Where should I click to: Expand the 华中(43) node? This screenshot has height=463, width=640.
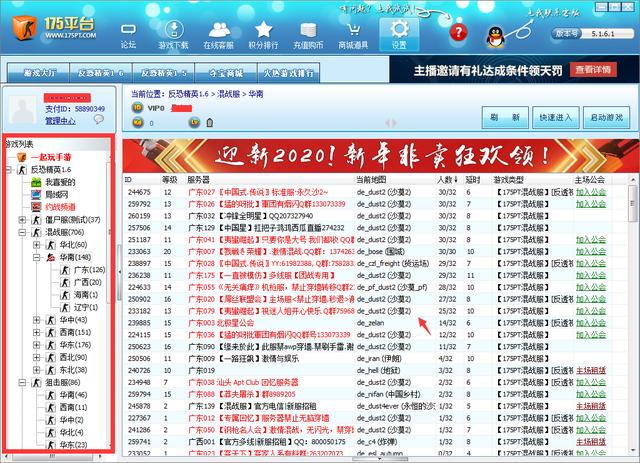[36, 320]
